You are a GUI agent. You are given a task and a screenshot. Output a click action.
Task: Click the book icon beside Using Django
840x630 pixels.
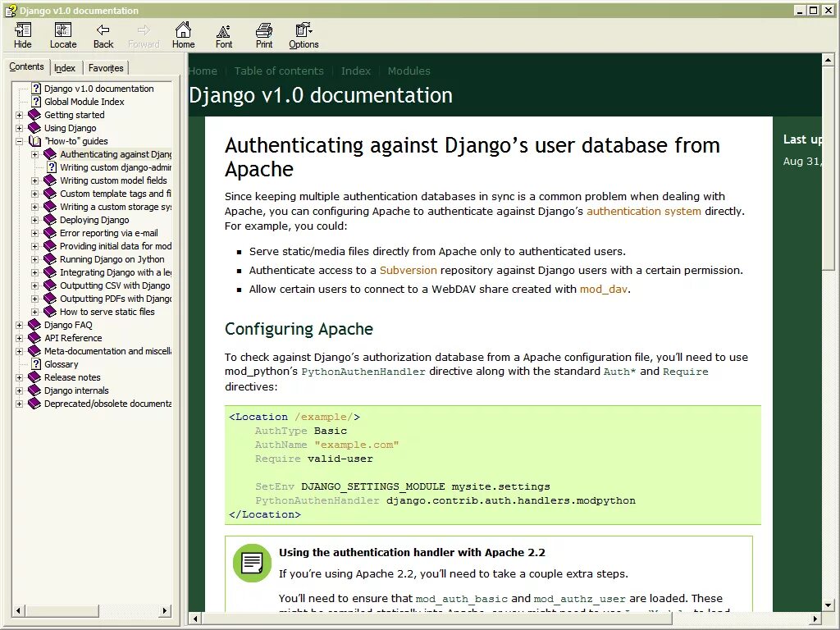(34, 128)
